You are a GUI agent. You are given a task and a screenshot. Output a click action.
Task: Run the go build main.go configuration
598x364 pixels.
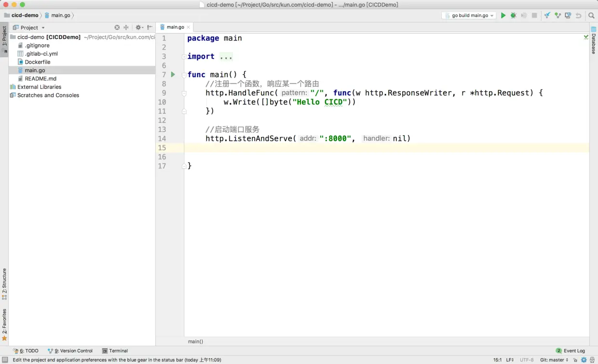(x=503, y=15)
